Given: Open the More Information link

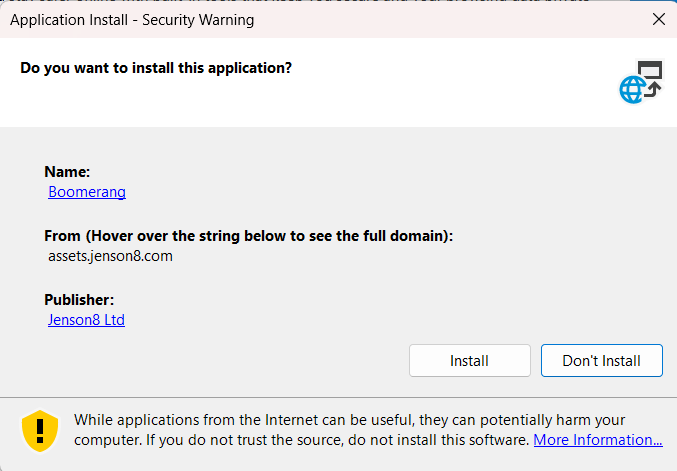Looking at the screenshot, I should coord(598,439).
